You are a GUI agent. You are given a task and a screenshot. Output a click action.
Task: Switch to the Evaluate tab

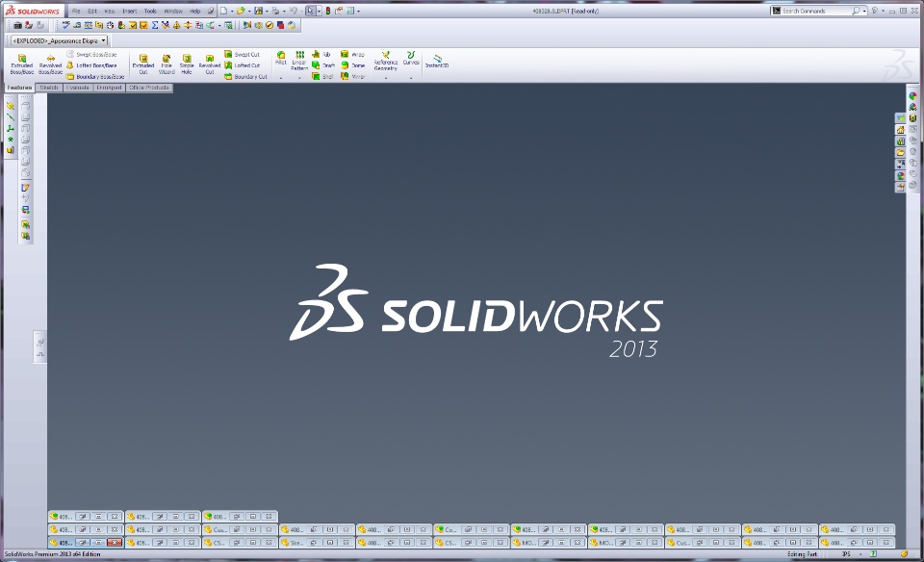click(77, 88)
